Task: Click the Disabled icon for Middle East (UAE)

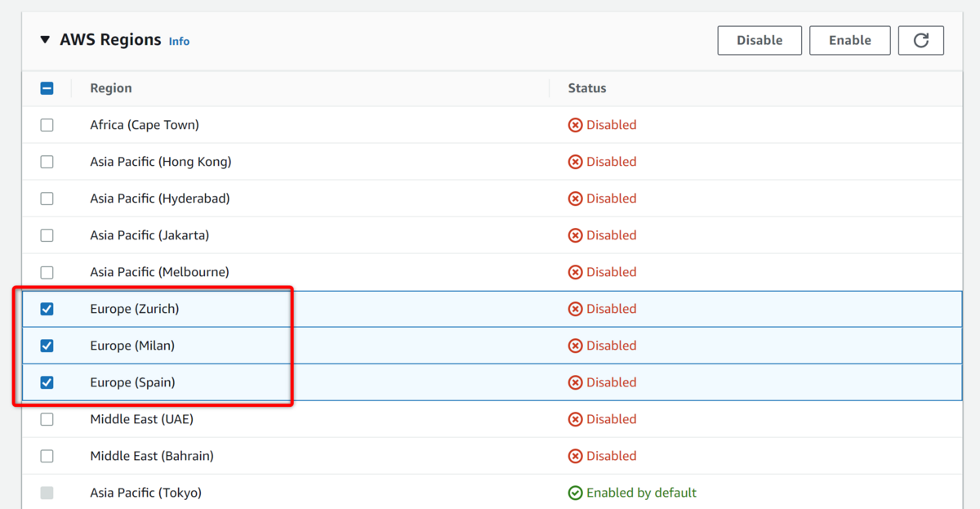Action: (x=575, y=419)
